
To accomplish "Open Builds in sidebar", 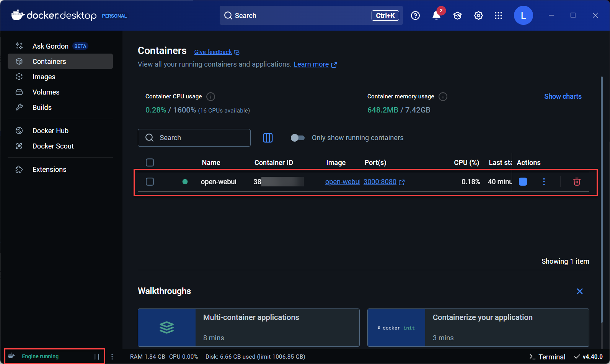I will pos(60,107).
